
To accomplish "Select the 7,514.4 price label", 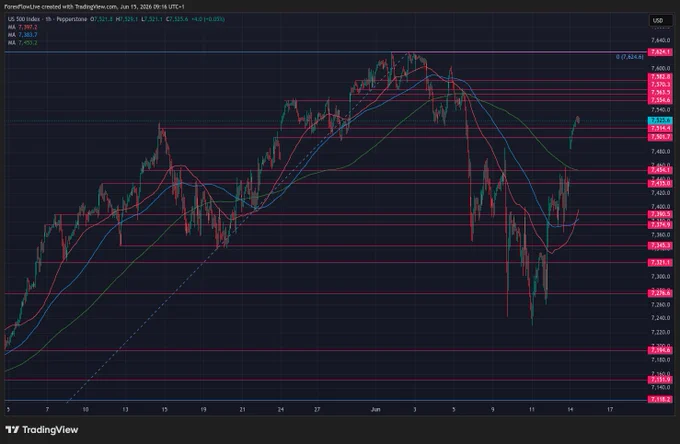I will (x=660, y=128).
